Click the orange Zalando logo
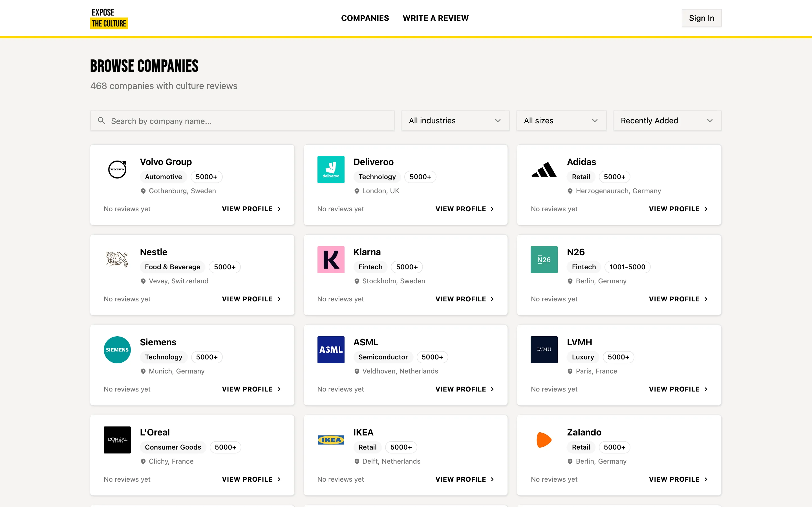The width and height of the screenshot is (812, 507). tap(544, 440)
